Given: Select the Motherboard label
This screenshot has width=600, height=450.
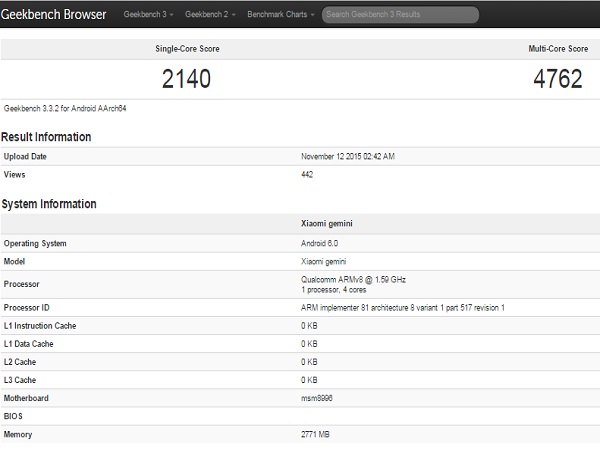Looking at the screenshot, I should 26,398.
